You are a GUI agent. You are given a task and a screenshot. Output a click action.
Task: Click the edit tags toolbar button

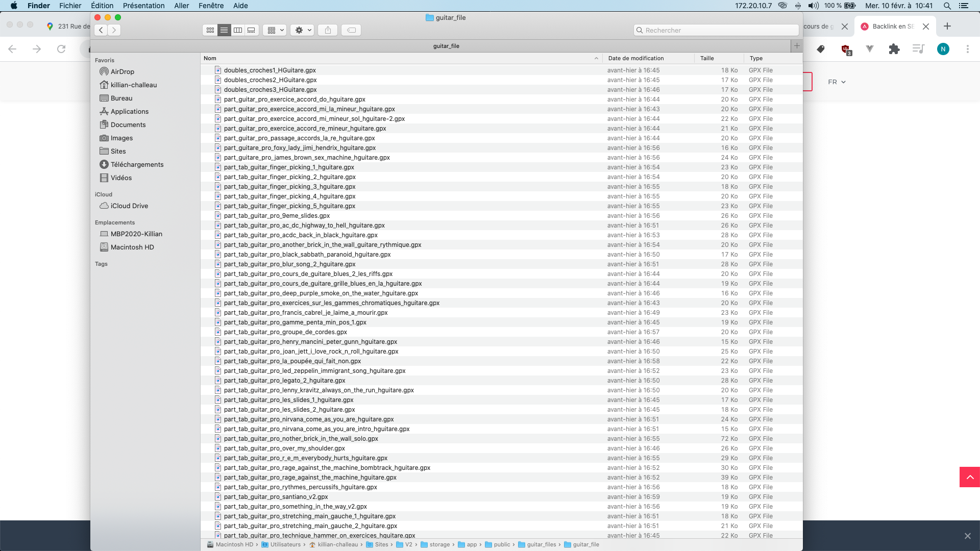point(351,30)
